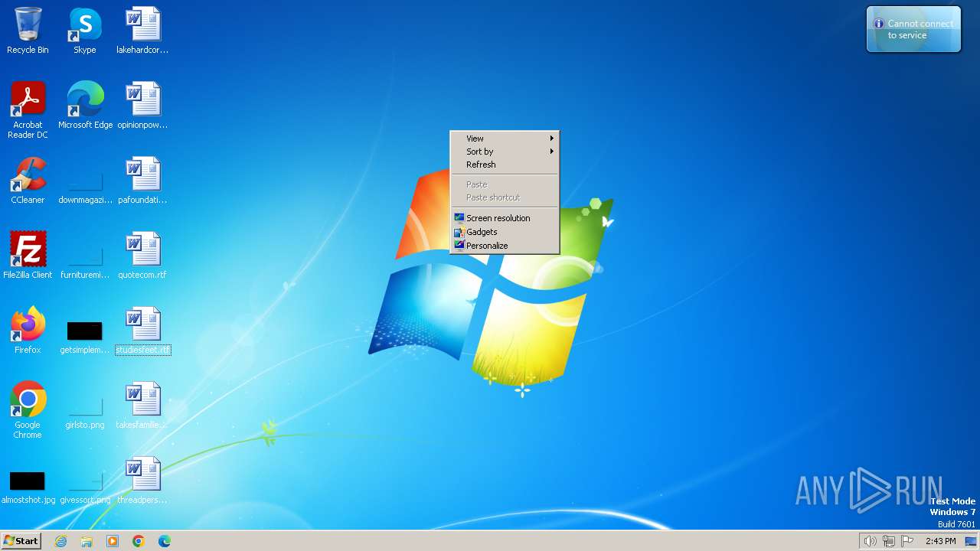Screen dimensions: 980x551
Task: Select the Microsoft Edge desktop shortcut
Action: [85, 106]
